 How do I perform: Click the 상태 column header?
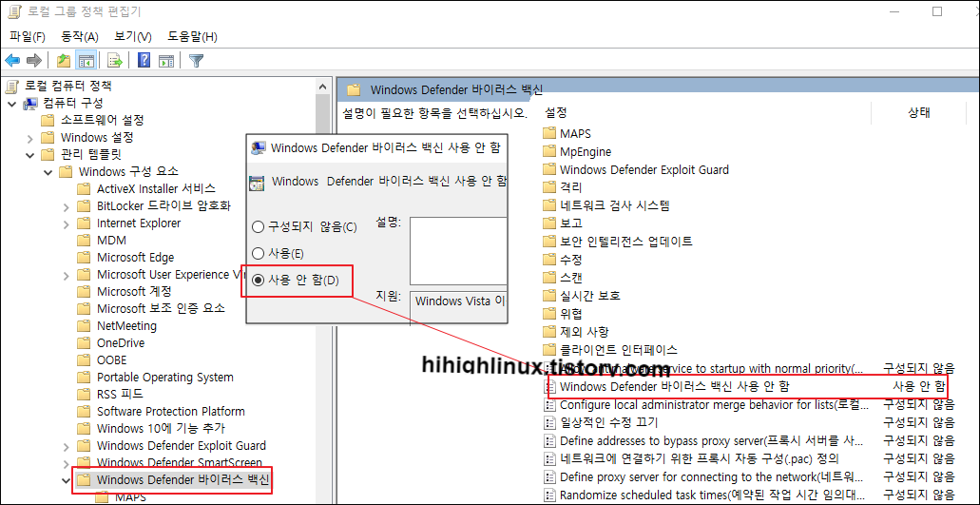[919, 113]
